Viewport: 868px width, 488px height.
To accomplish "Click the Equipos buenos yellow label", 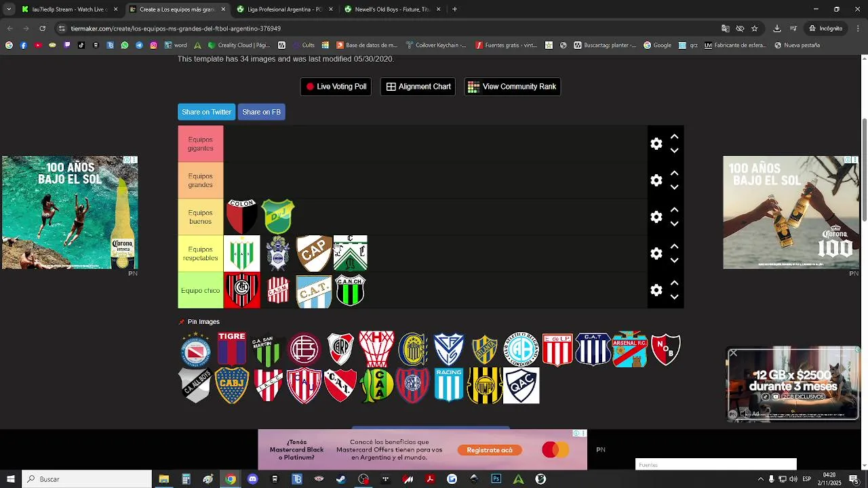I will 201,217.
